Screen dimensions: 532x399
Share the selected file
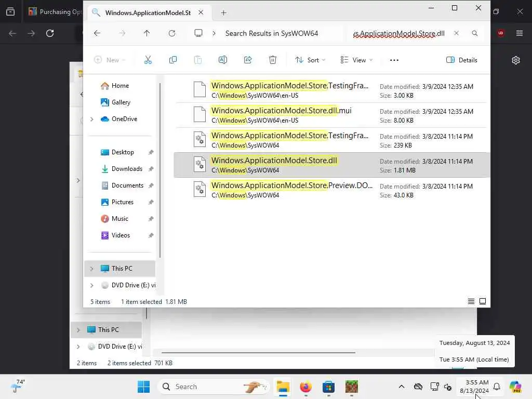tap(248, 60)
